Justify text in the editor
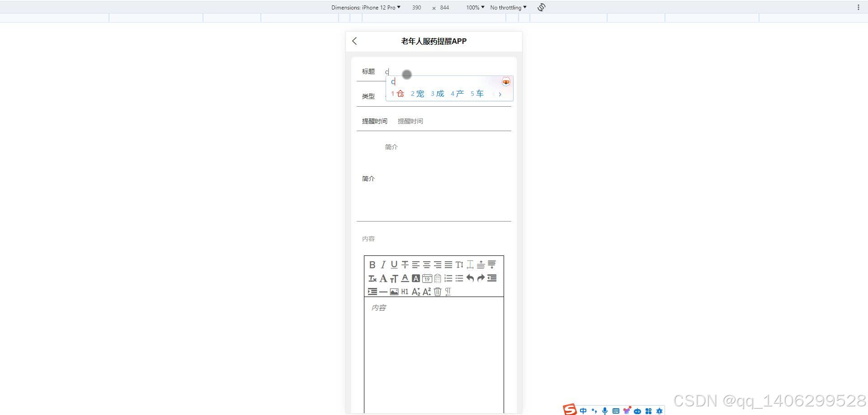This screenshot has width=868, height=415. click(448, 265)
